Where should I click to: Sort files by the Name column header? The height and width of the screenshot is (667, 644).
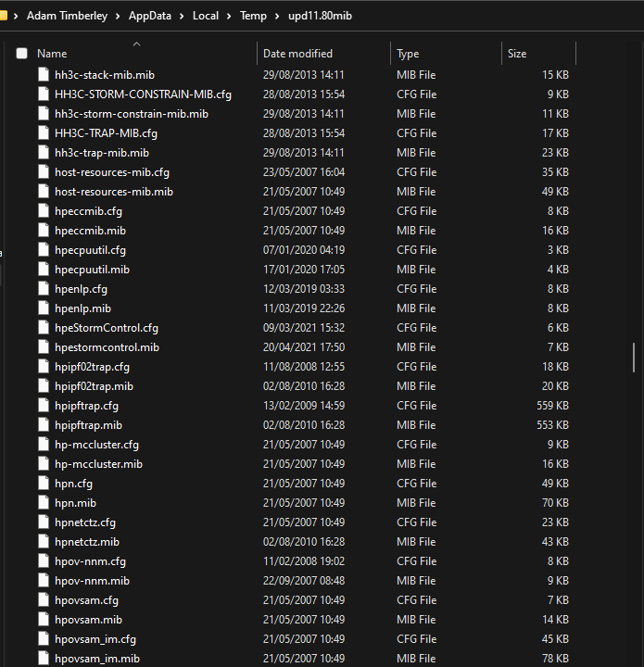click(x=52, y=54)
